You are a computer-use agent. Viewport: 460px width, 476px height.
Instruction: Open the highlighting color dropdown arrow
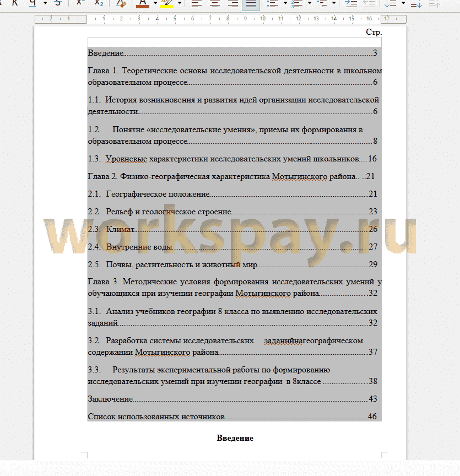click(x=180, y=3)
